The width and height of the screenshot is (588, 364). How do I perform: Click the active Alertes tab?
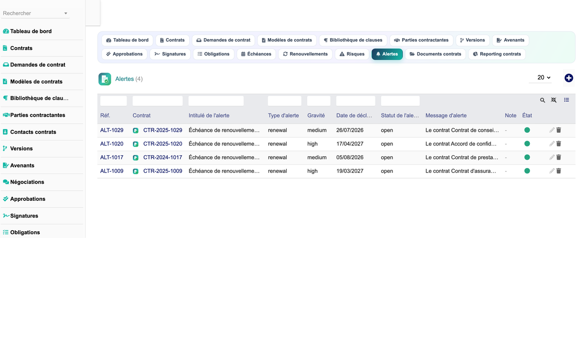click(387, 54)
